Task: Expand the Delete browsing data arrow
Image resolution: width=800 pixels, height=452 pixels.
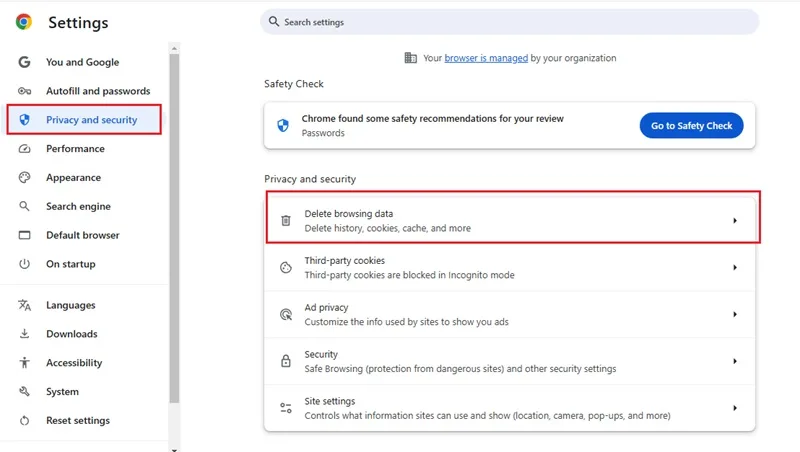Action: click(735, 220)
